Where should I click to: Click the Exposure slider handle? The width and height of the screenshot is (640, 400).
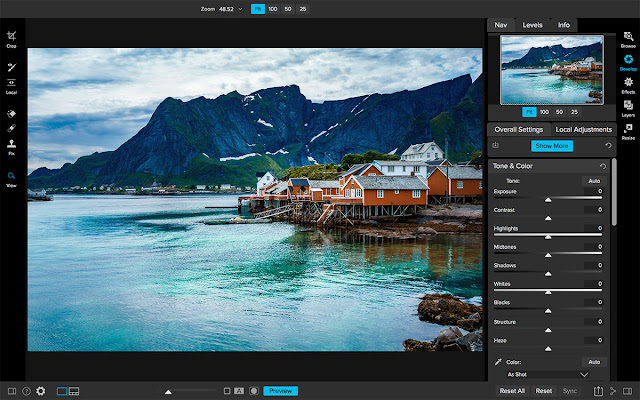coord(548,200)
